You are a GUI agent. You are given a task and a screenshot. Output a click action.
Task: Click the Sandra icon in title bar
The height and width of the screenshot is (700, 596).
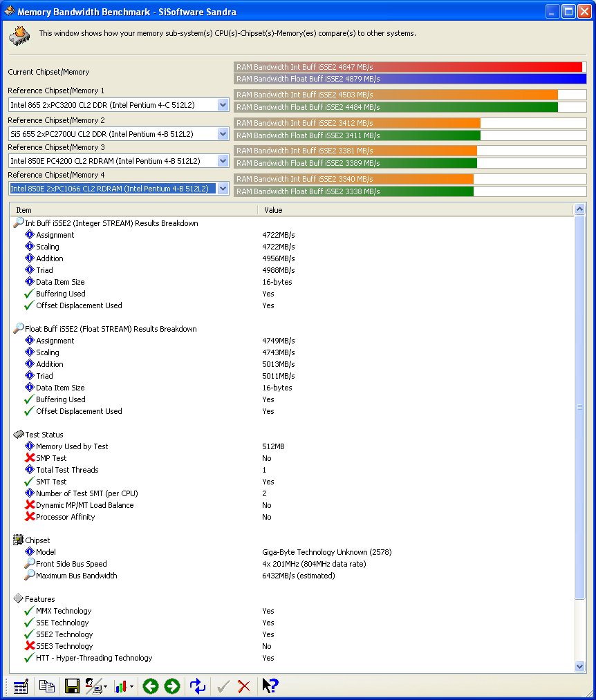(x=9, y=11)
